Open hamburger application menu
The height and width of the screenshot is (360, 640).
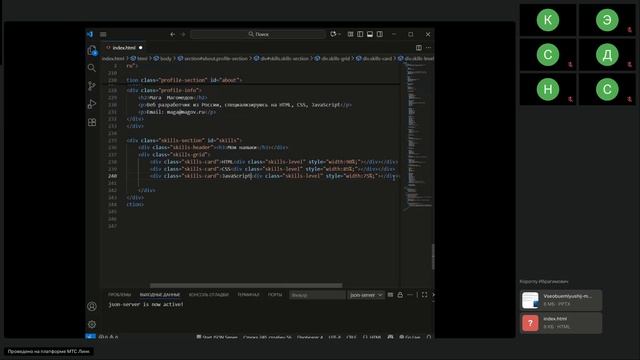tap(103, 34)
